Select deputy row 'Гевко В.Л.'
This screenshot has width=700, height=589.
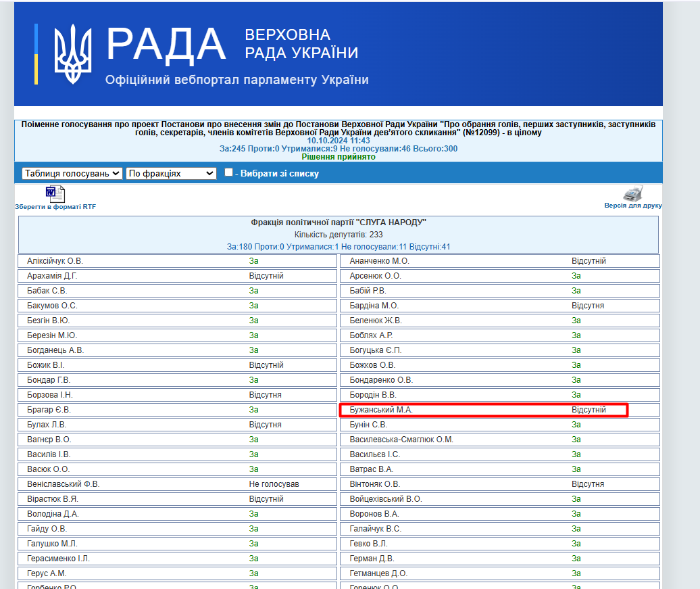click(500, 544)
